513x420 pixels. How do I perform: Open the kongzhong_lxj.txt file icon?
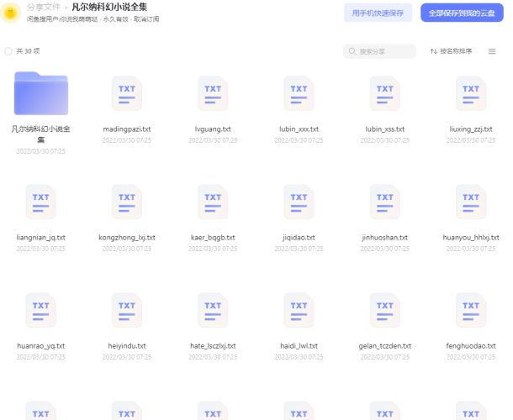tap(127, 202)
